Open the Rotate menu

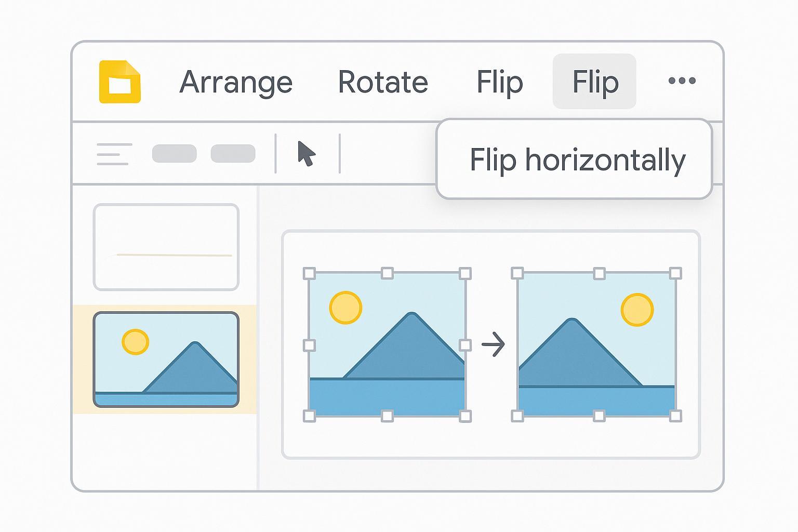(383, 82)
